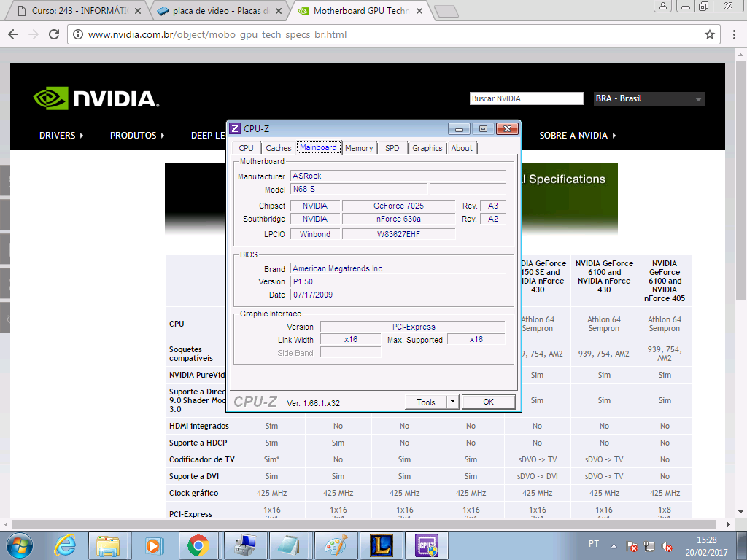This screenshot has height=560, width=747.
Task: Go back in Chrome browser
Action: (13, 34)
